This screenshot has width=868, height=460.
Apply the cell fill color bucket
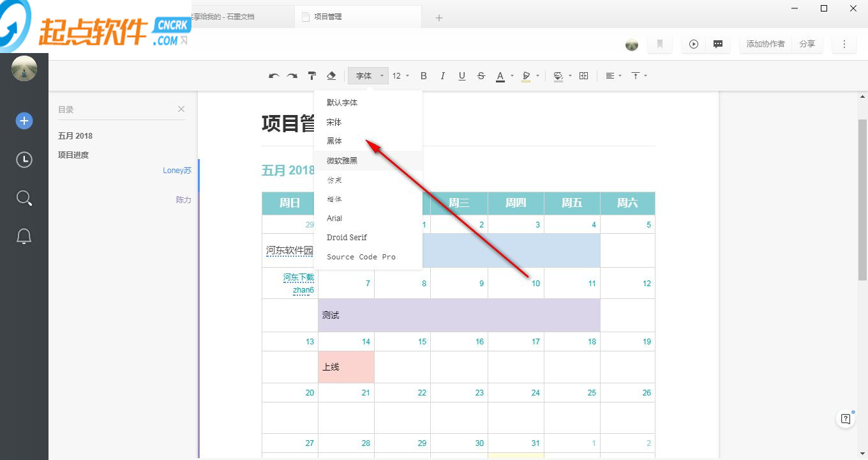[558, 76]
